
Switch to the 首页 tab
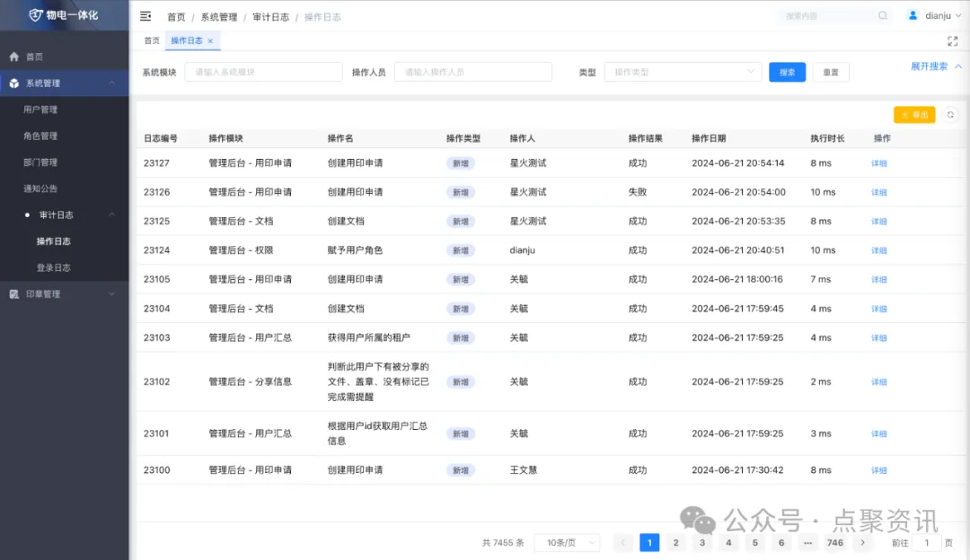[x=152, y=41]
